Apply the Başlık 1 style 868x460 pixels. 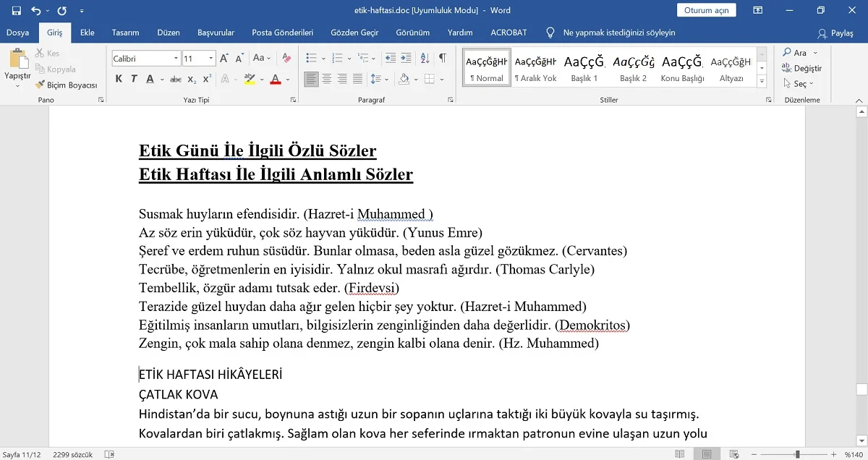click(x=584, y=69)
